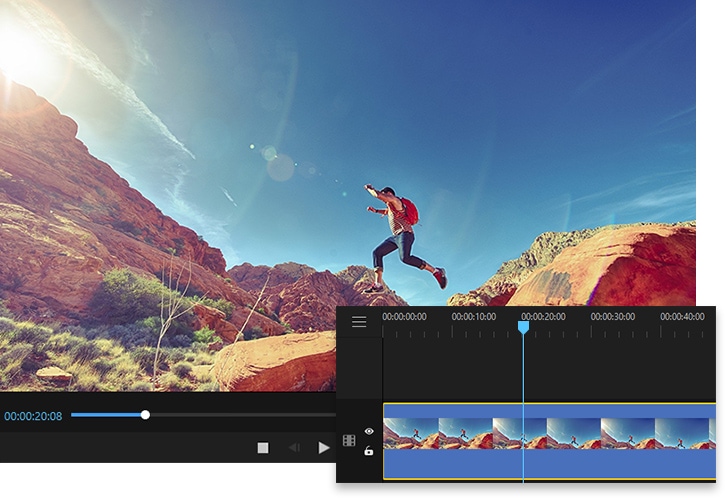Click the 00:00:20:08 timecode display

[x=33, y=415]
